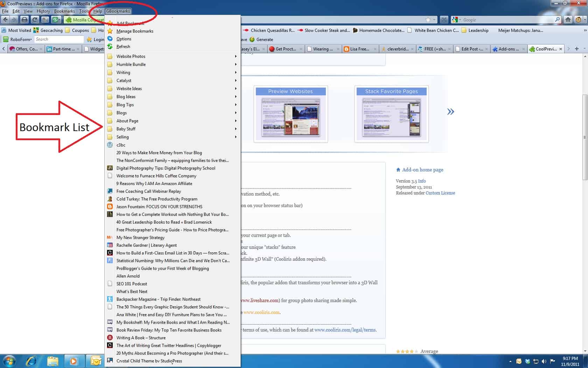Open the RoboForm dropdown menu
Viewport: 588px width, 368px height.
(x=21, y=40)
